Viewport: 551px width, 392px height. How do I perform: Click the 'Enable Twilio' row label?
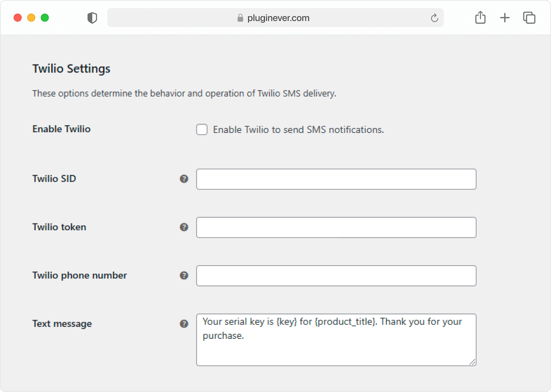click(x=61, y=129)
